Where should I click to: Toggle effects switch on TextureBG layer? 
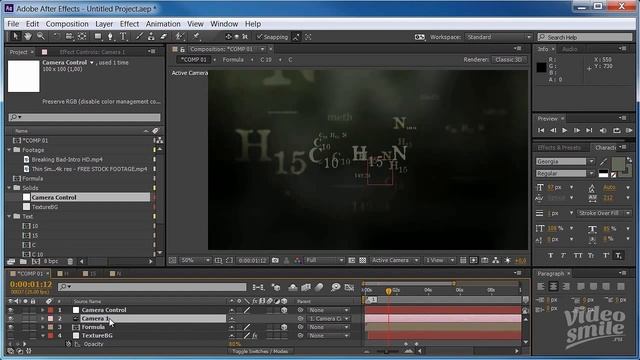(254, 336)
